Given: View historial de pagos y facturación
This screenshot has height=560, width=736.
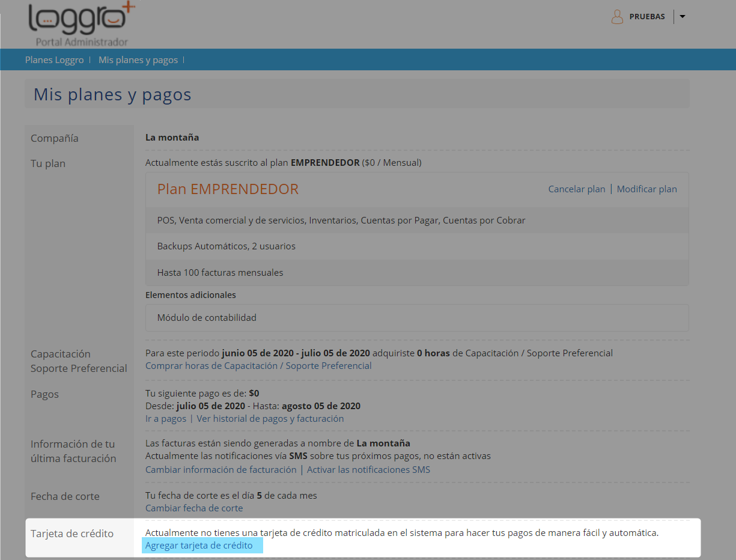Looking at the screenshot, I should click(270, 419).
